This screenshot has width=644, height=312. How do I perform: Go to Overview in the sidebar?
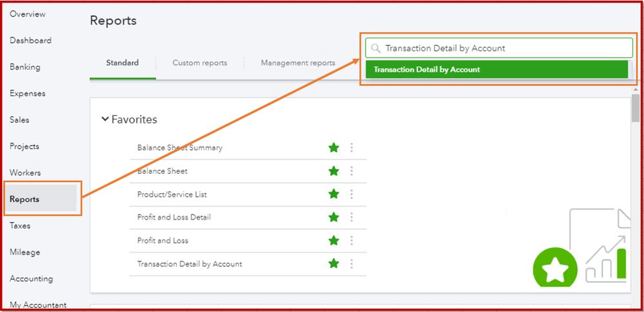28,14
